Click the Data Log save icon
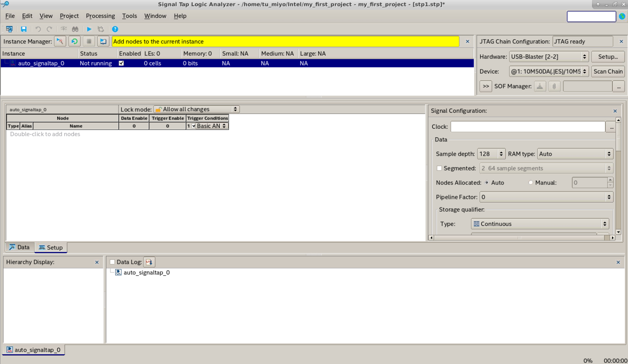628x364 pixels. (149, 262)
